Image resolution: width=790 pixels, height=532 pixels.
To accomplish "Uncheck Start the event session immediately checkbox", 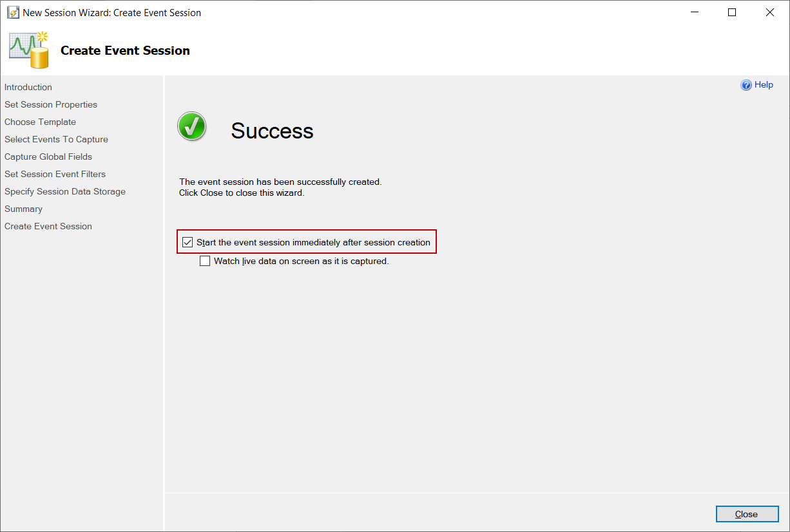I will 188,242.
